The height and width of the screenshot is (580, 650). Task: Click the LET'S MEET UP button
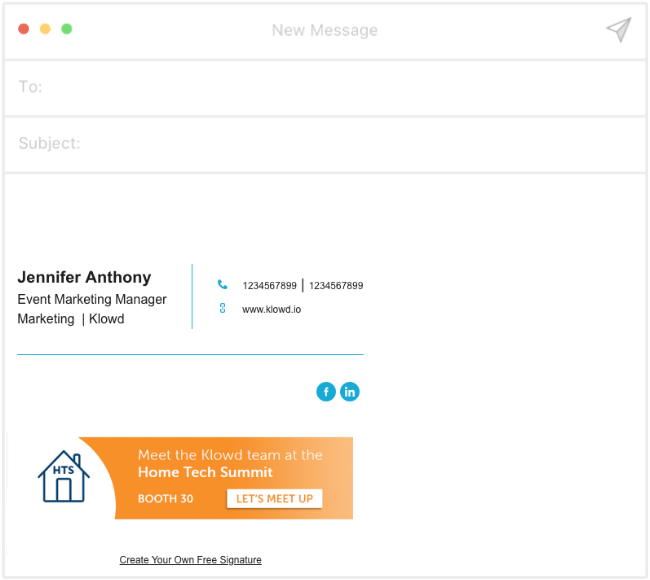click(274, 499)
